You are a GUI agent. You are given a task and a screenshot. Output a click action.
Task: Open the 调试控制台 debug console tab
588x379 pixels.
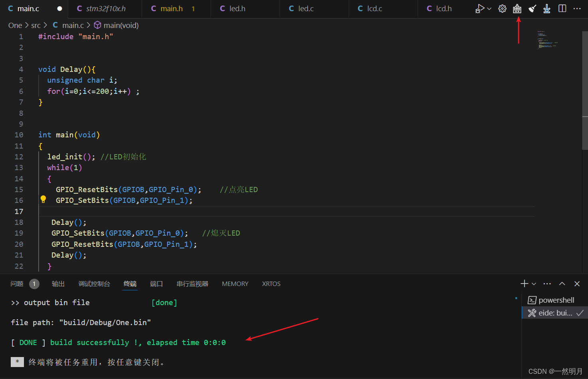[94, 284]
